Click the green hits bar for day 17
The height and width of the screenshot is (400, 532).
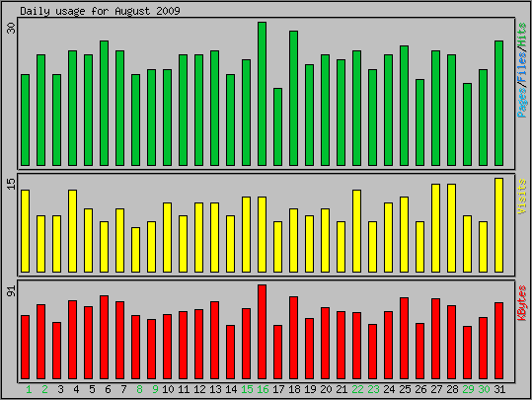[x=278, y=127]
